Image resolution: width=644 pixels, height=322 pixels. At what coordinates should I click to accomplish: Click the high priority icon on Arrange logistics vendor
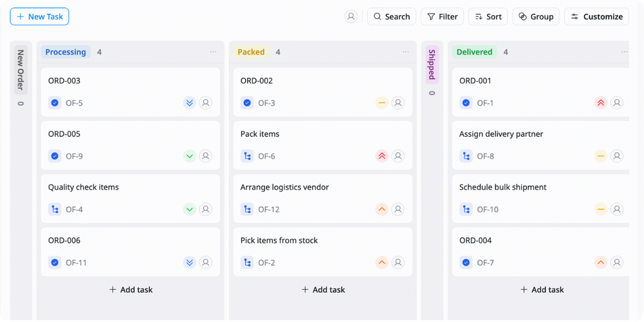(x=381, y=210)
